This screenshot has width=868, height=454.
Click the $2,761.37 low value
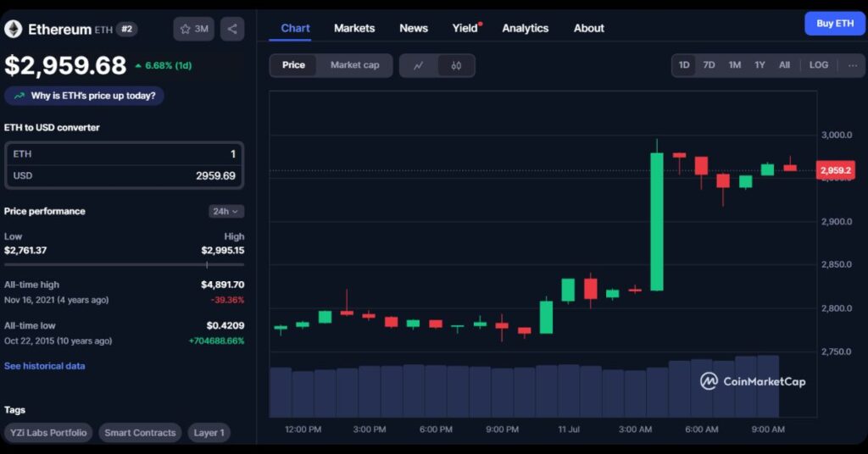coord(25,251)
